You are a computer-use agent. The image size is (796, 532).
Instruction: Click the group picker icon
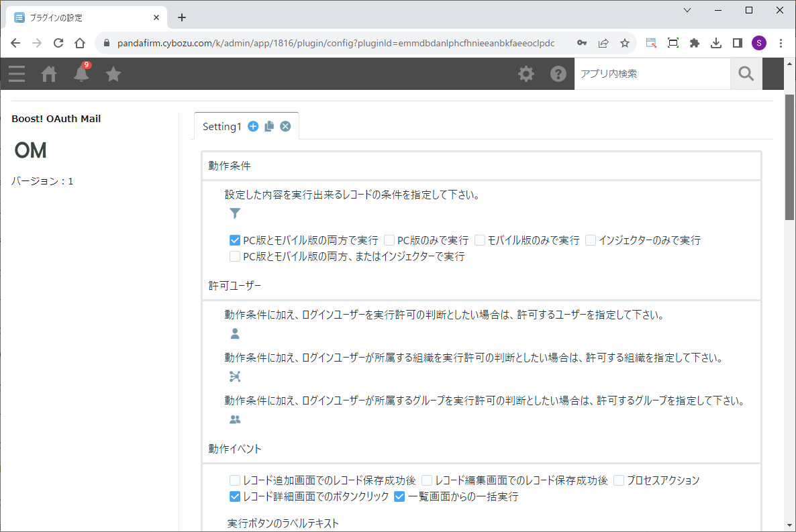tap(235, 420)
